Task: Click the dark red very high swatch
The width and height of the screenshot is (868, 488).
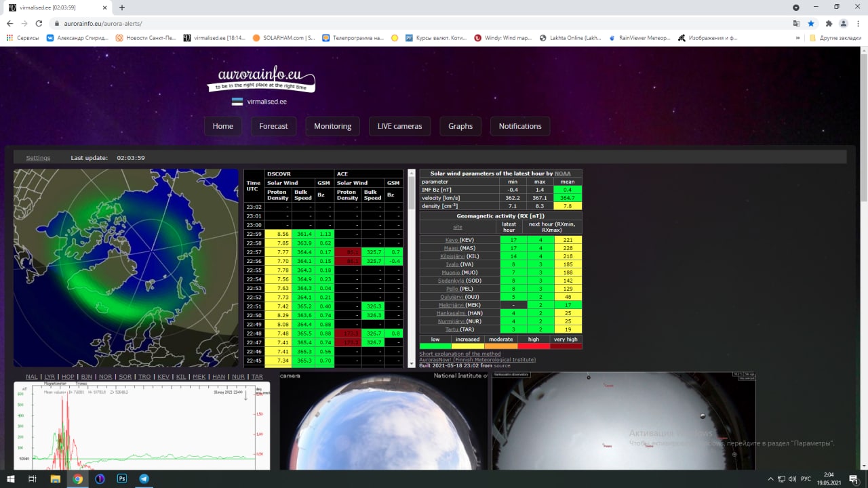Action: point(566,346)
